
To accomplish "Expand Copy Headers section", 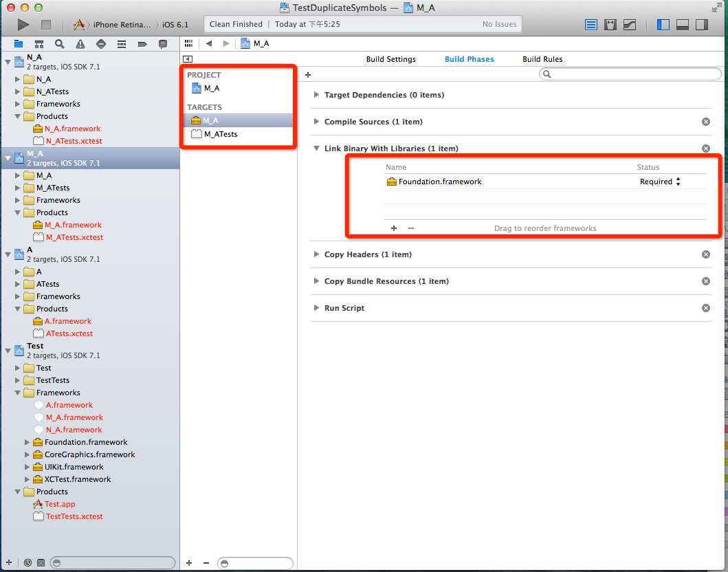I will point(316,254).
